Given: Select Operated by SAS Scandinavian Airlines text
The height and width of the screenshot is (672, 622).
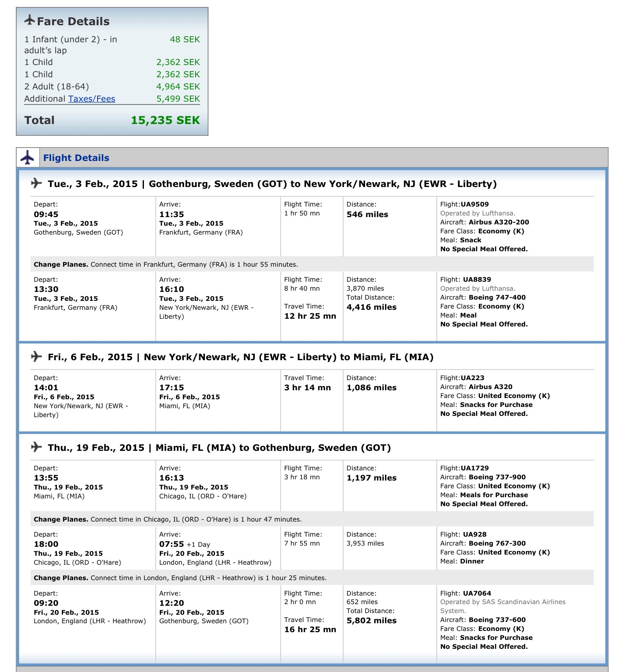Looking at the screenshot, I should 503,606.
